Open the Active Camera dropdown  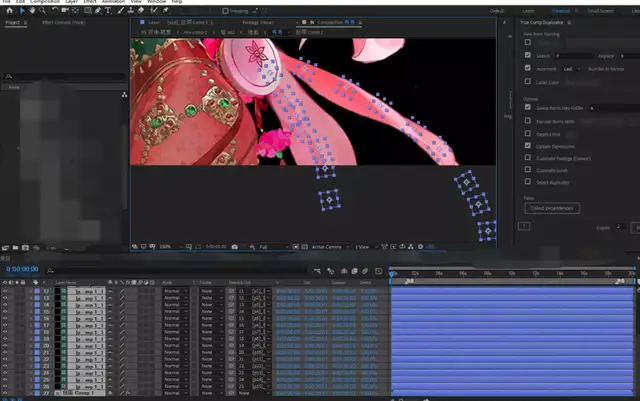coord(331,247)
